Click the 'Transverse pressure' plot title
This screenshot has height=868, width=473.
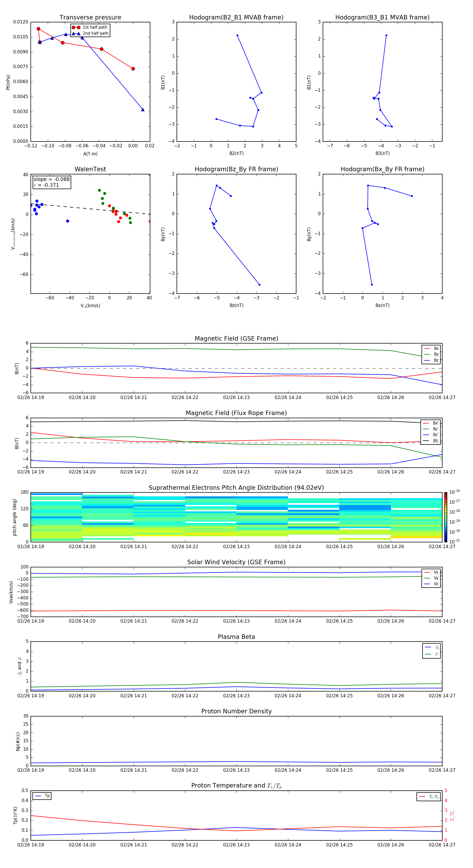click(90, 18)
